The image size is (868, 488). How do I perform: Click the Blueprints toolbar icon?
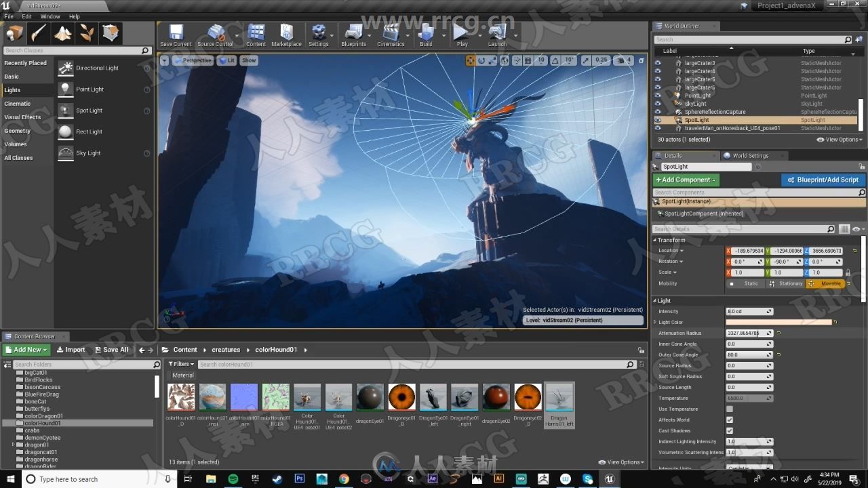(353, 35)
